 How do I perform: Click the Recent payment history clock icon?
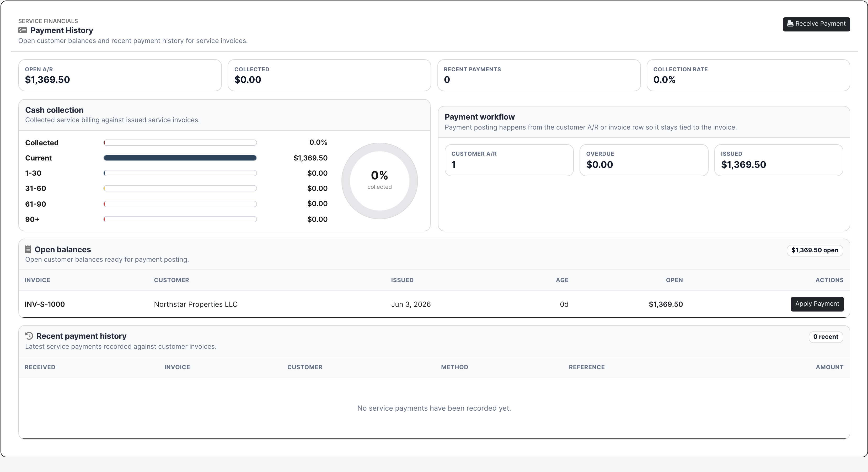tap(29, 336)
